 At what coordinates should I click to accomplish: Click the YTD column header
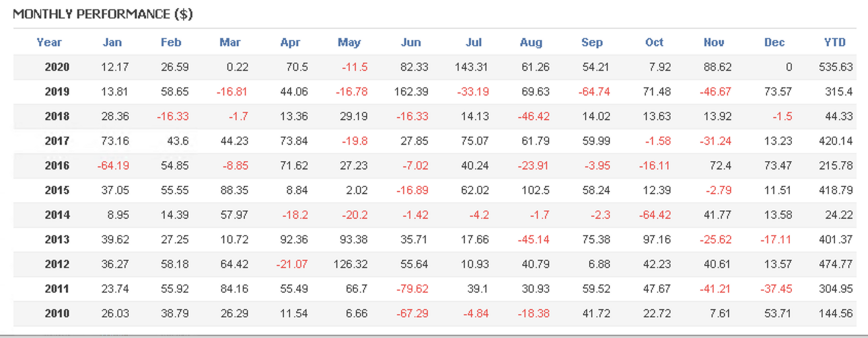[x=835, y=42]
